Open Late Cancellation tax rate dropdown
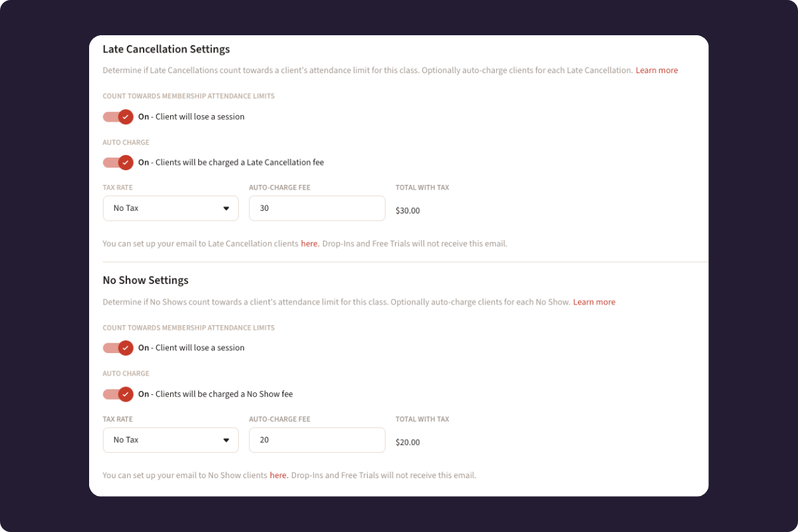This screenshot has width=798, height=532. point(170,208)
